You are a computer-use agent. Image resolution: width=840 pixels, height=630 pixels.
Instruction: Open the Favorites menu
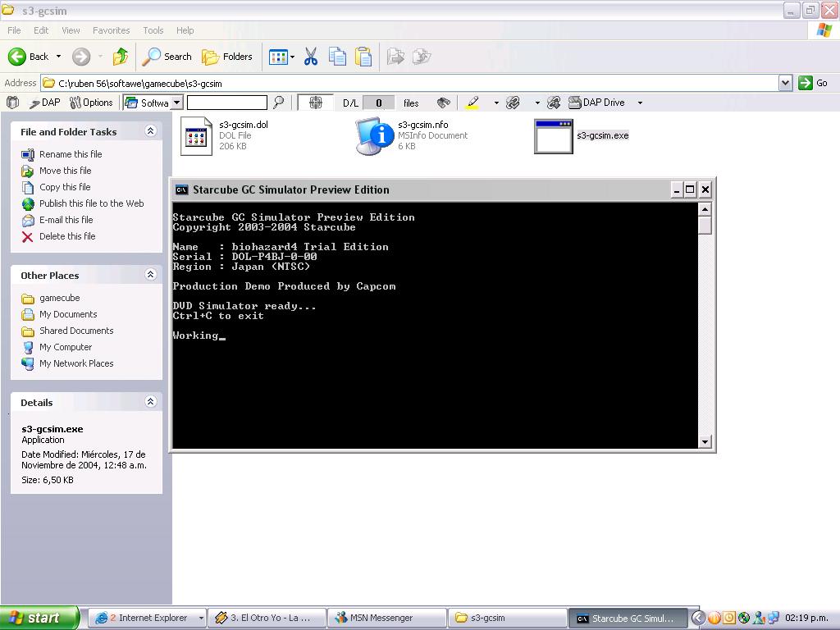pyautogui.click(x=111, y=30)
